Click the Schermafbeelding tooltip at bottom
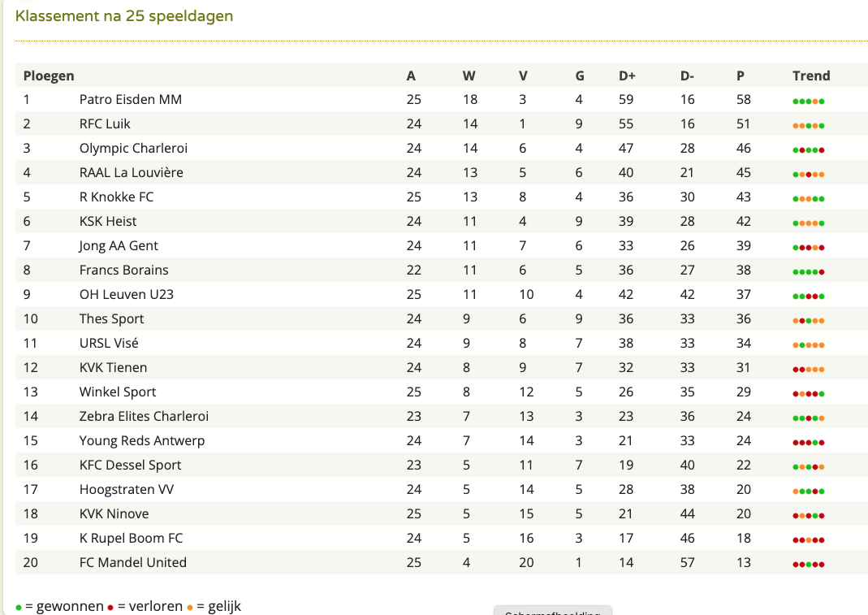The image size is (868, 615). [x=552, y=611]
